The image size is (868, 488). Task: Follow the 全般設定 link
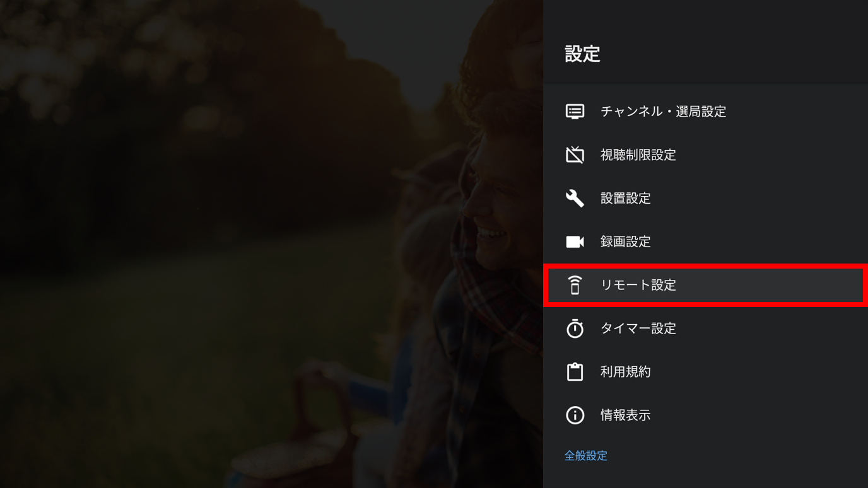click(x=586, y=456)
